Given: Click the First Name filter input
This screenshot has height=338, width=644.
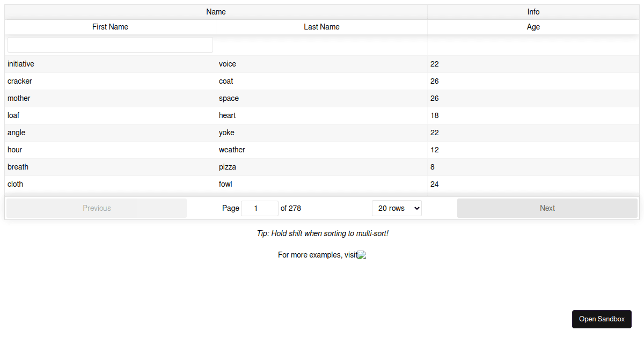Looking at the screenshot, I should click(x=109, y=45).
